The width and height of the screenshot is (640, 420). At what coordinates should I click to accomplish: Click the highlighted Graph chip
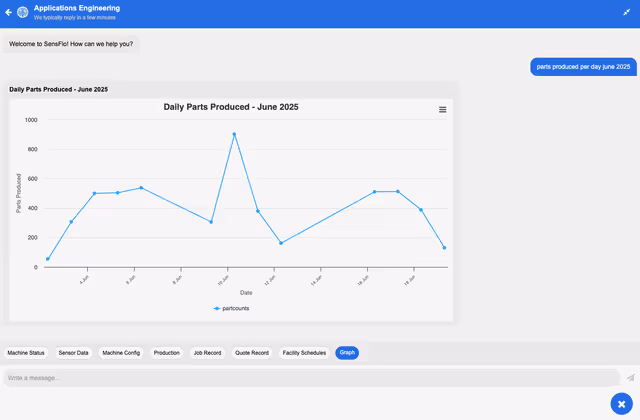tap(347, 353)
